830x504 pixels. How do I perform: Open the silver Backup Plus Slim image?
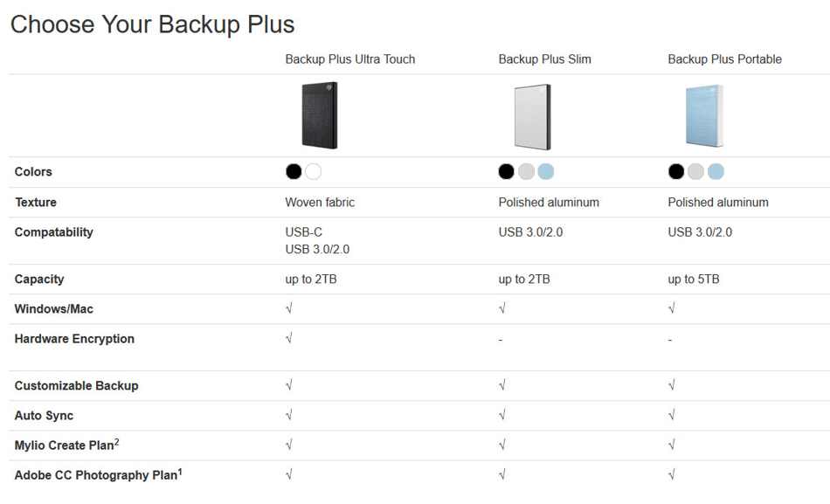533,117
